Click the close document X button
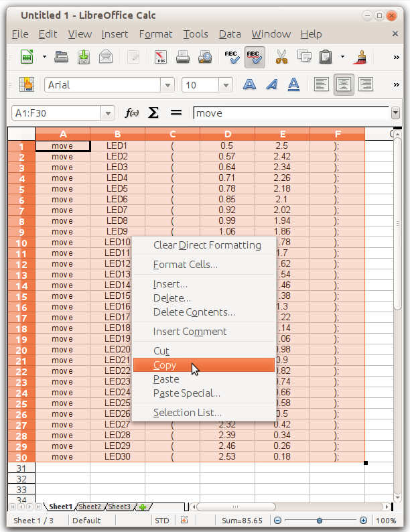The width and height of the screenshot is (410, 532). click(x=395, y=34)
